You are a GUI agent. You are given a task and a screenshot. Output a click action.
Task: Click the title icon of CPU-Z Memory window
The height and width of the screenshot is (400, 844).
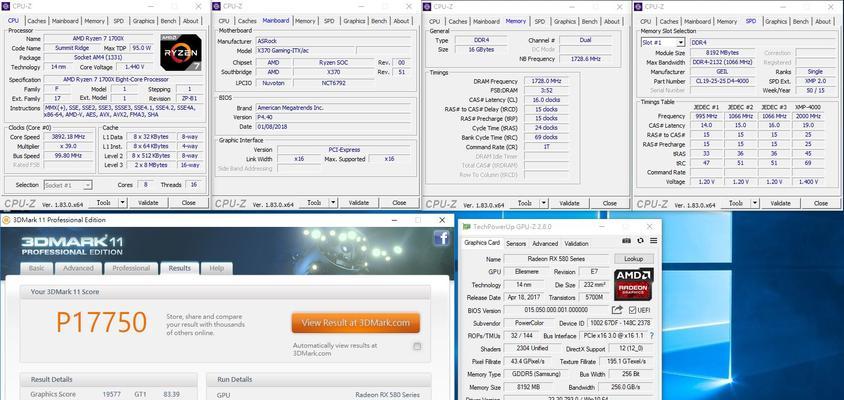click(x=427, y=6)
